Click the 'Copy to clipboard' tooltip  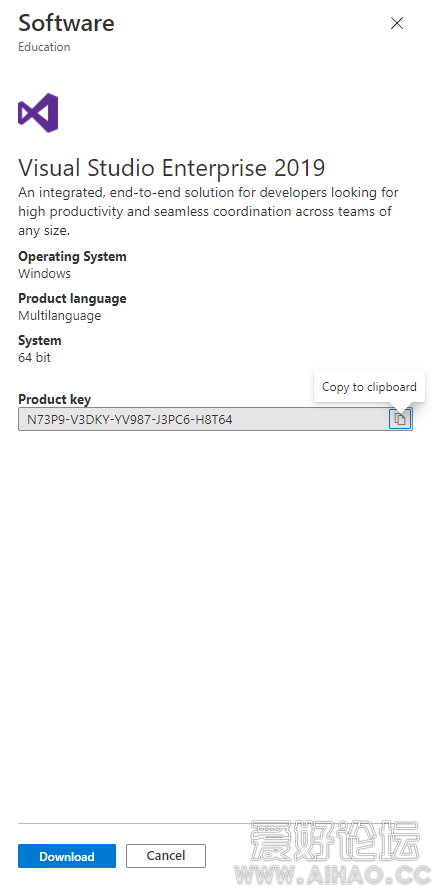pos(369,387)
